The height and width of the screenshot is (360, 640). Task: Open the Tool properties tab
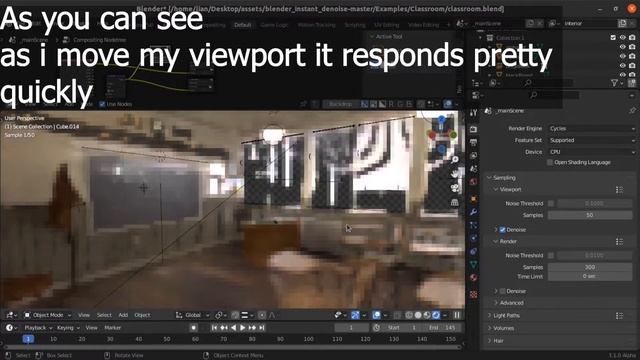pyautogui.click(x=473, y=113)
